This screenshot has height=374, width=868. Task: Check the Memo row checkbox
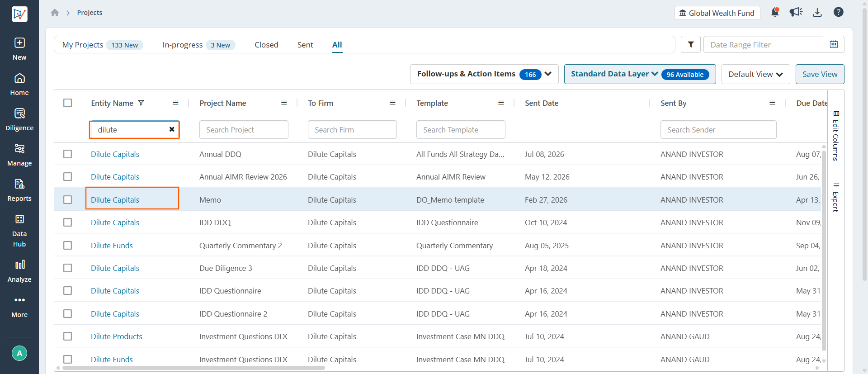tap(68, 200)
